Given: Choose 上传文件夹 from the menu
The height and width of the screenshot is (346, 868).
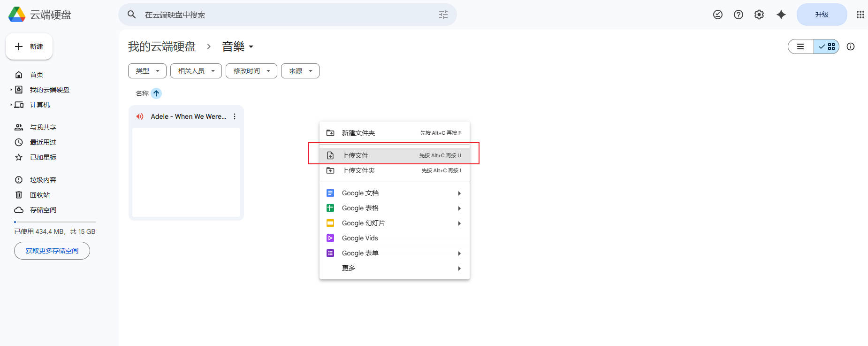Looking at the screenshot, I should 395,170.
